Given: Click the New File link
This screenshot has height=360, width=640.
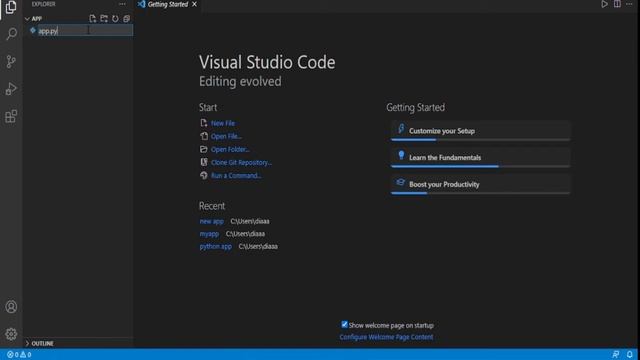Looking at the screenshot, I should click(x=223, y=123).
